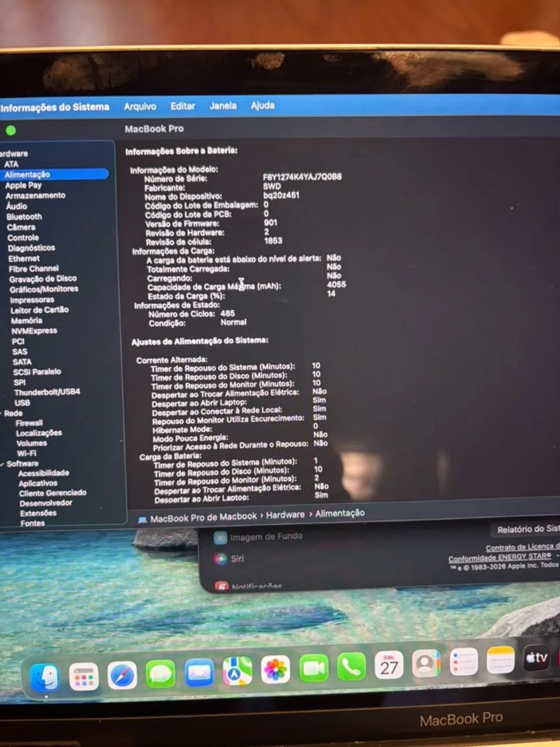Select Bluetooth in sidebar

24,217
